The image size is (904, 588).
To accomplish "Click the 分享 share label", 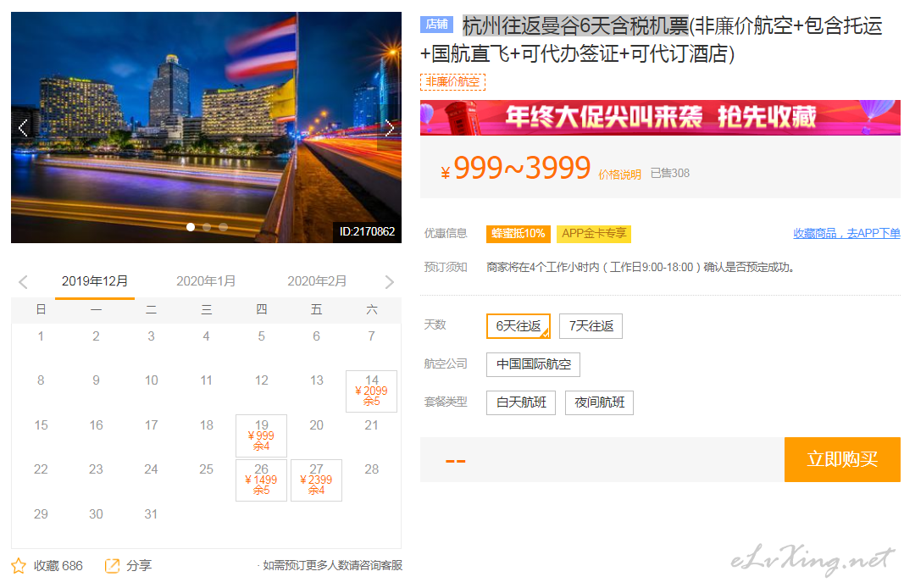I will [x=139, y=565].
